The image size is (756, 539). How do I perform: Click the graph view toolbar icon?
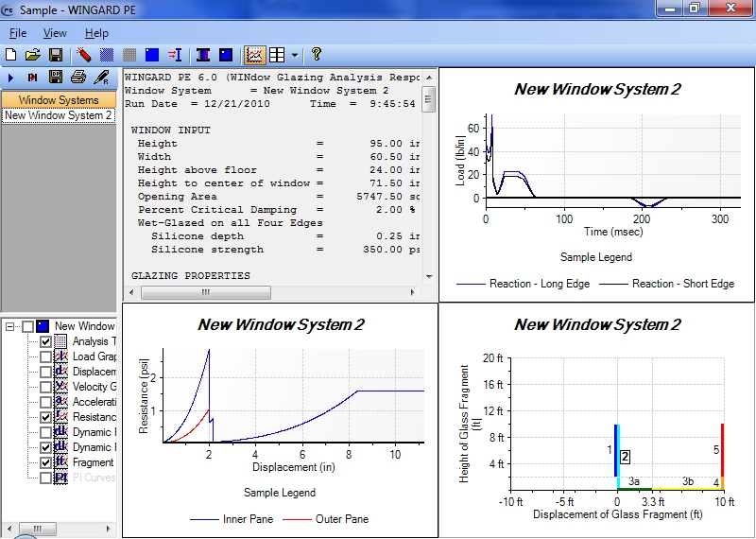click(254, 55)
